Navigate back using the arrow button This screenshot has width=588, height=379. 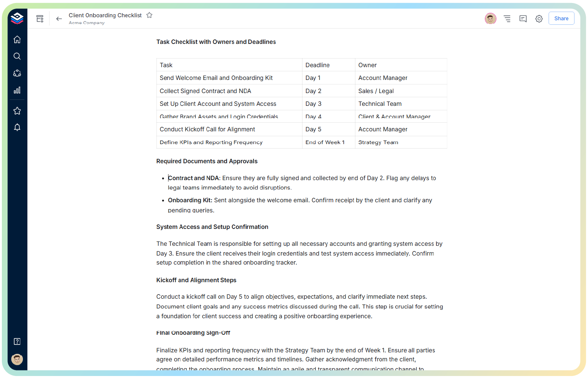click(x=59, y=18)
